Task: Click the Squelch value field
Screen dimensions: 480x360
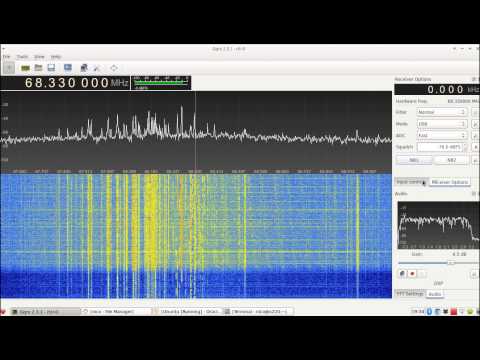Action: [x=440, y=147]
